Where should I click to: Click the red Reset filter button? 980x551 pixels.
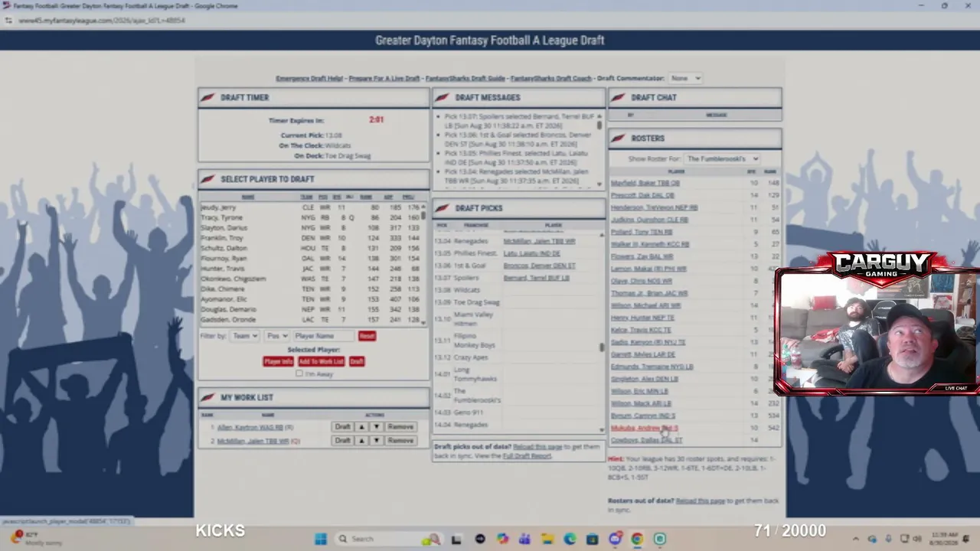367,336
